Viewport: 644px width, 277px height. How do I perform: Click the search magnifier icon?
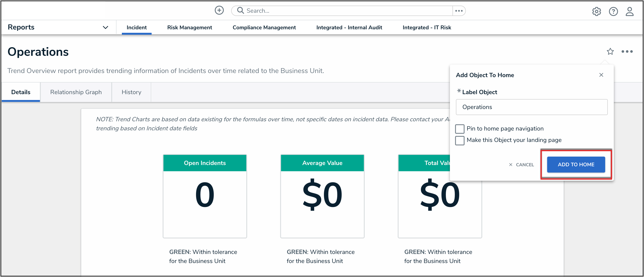pyautogui.click(x=240, y=11)
